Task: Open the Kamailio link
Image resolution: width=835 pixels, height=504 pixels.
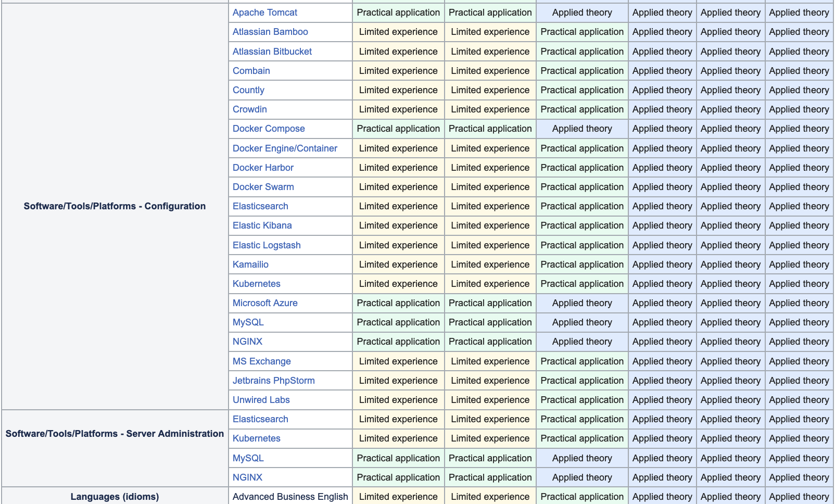Action: [x=250, y=264]
